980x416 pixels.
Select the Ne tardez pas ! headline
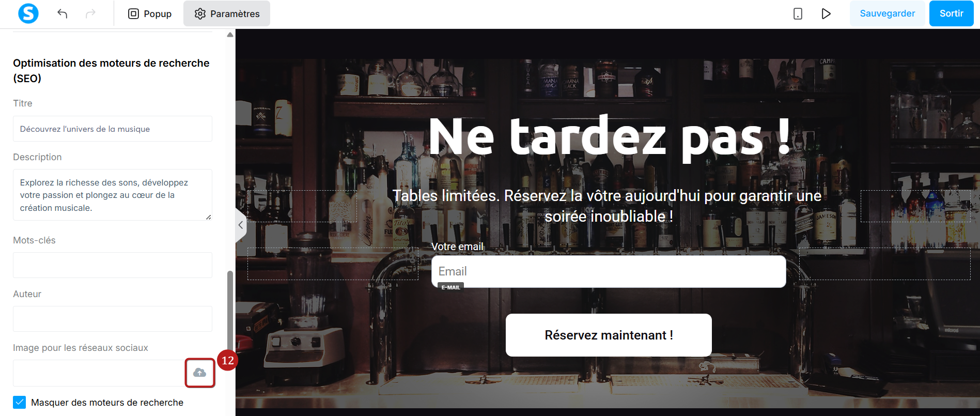[x=610, y=137]
